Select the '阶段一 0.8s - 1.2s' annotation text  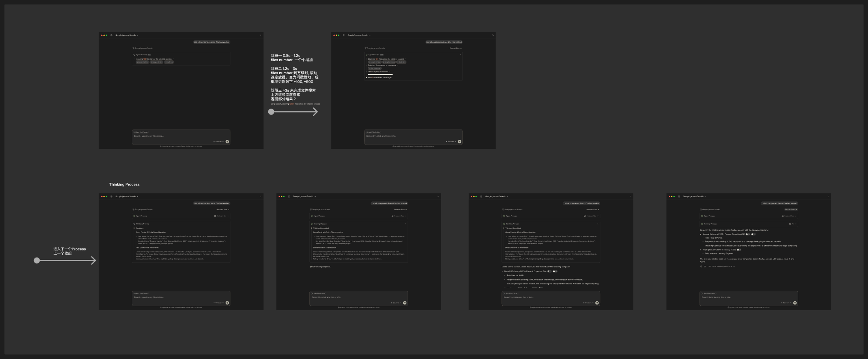[285, 55]
